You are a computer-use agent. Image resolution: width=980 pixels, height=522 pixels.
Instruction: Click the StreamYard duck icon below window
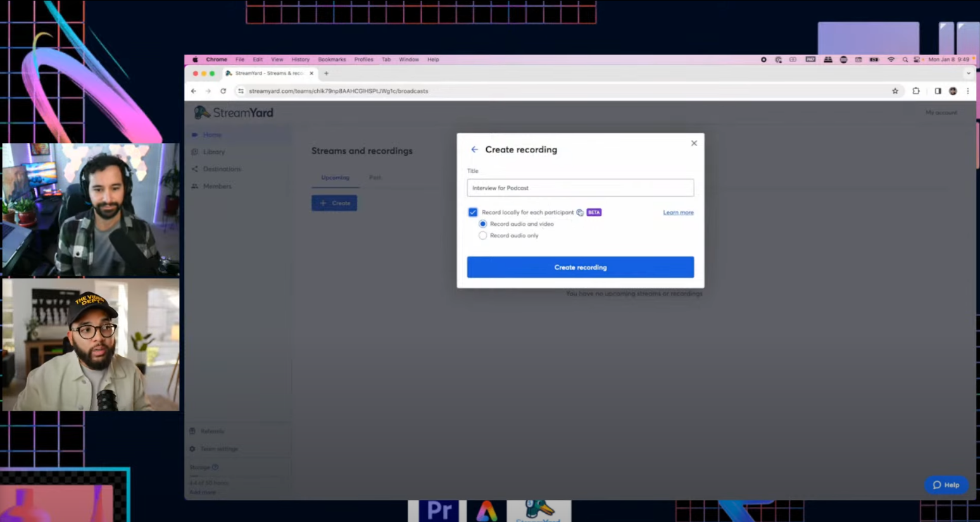coord(539,511)
